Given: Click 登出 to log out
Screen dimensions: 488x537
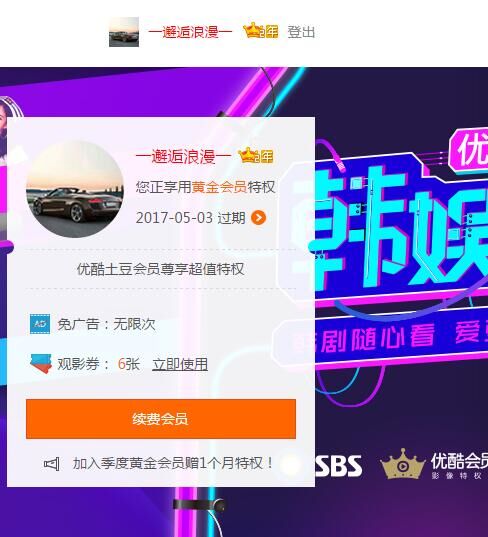Looking at the screenshot, I should tap(301, 32).
